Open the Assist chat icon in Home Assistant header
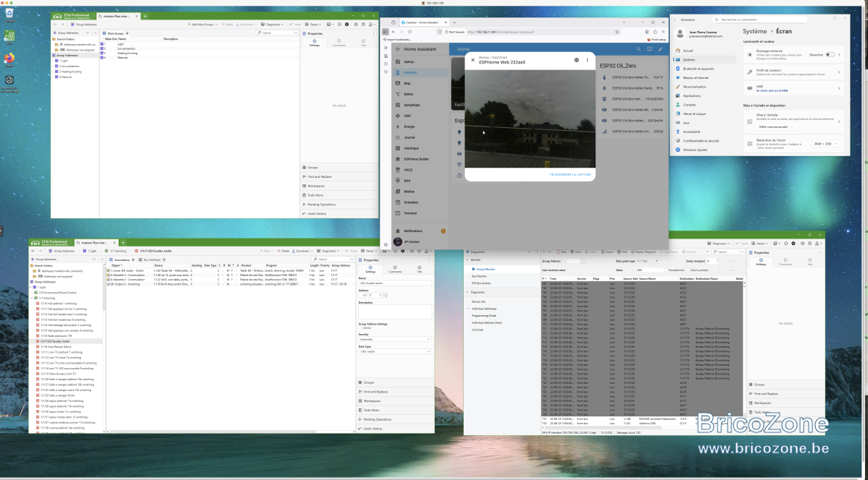868x480 pixels. 649,49
